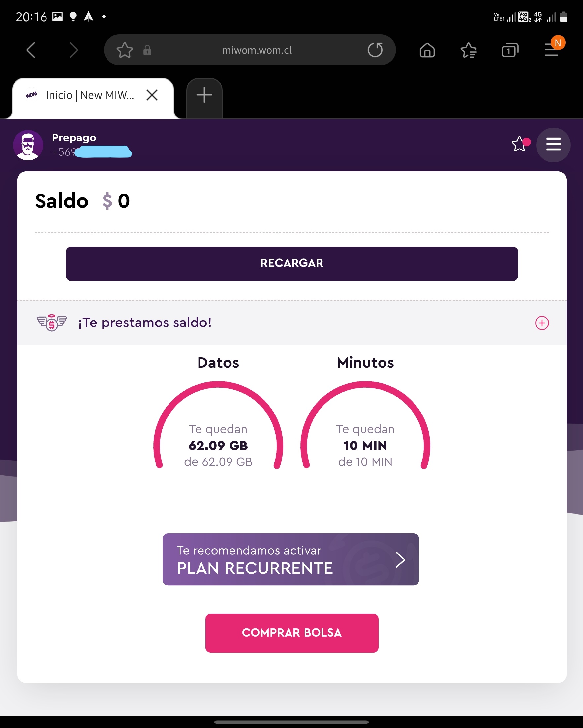Tap the browser back arrow
583x728 pixels.
[31, 50]
